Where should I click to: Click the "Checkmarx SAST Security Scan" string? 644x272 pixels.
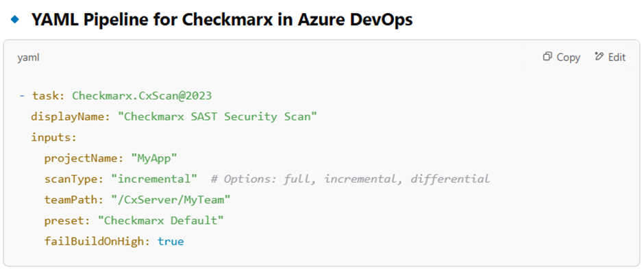click(217, 116)
